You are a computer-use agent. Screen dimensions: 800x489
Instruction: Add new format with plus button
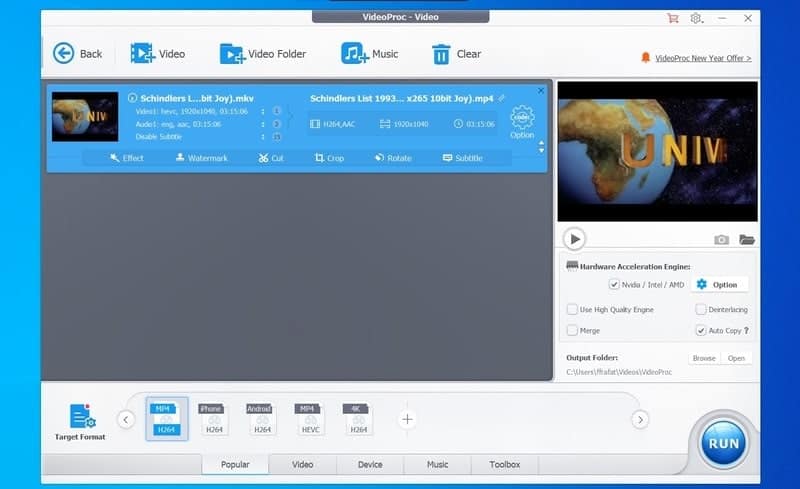pos(407,420)
